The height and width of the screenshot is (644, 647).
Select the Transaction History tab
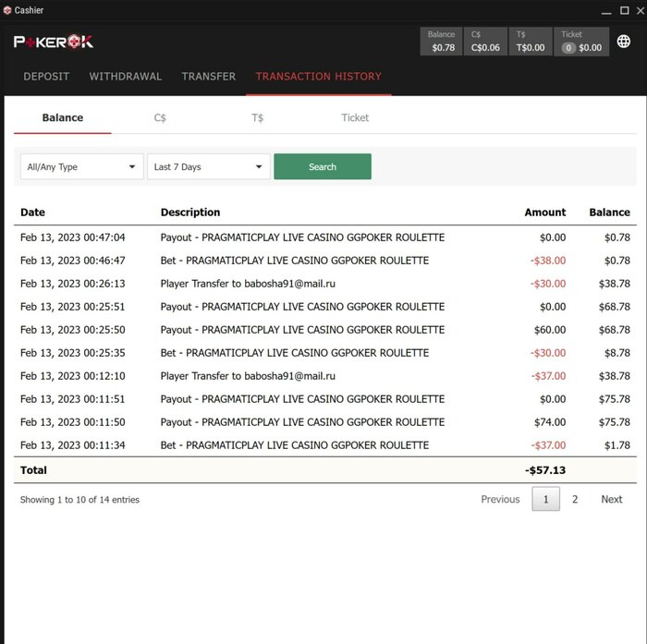pos(319,77)
